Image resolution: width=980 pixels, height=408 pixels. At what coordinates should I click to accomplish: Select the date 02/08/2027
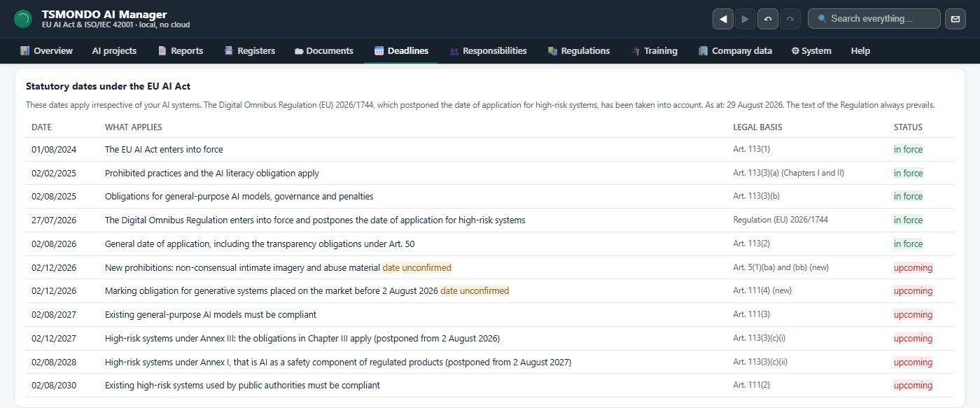click(54, 314)
